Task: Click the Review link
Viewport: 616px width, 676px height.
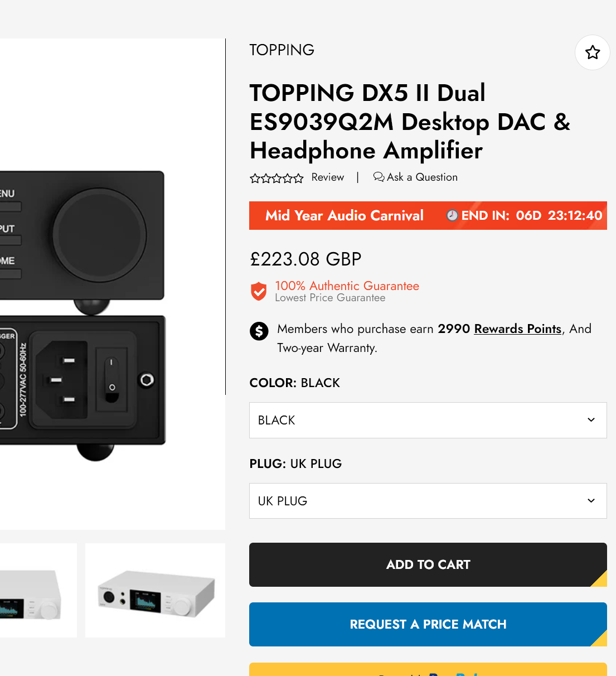Action: (x=327, y=177)
